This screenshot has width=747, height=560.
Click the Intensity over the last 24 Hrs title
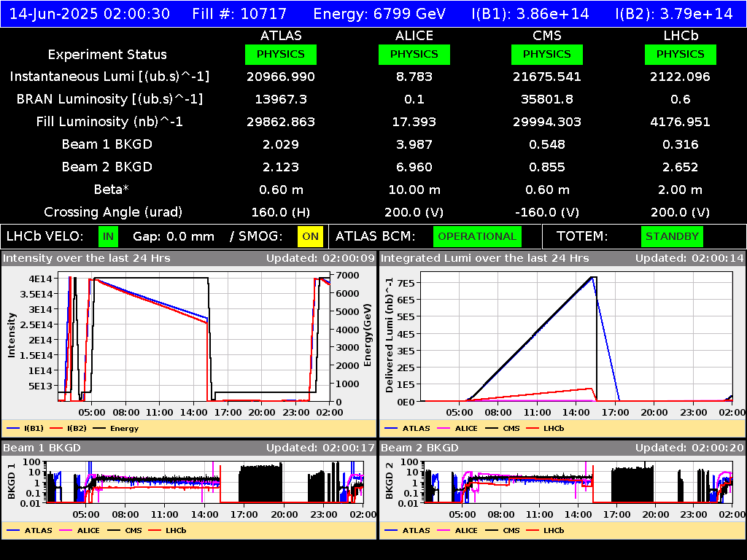[86, 258]
